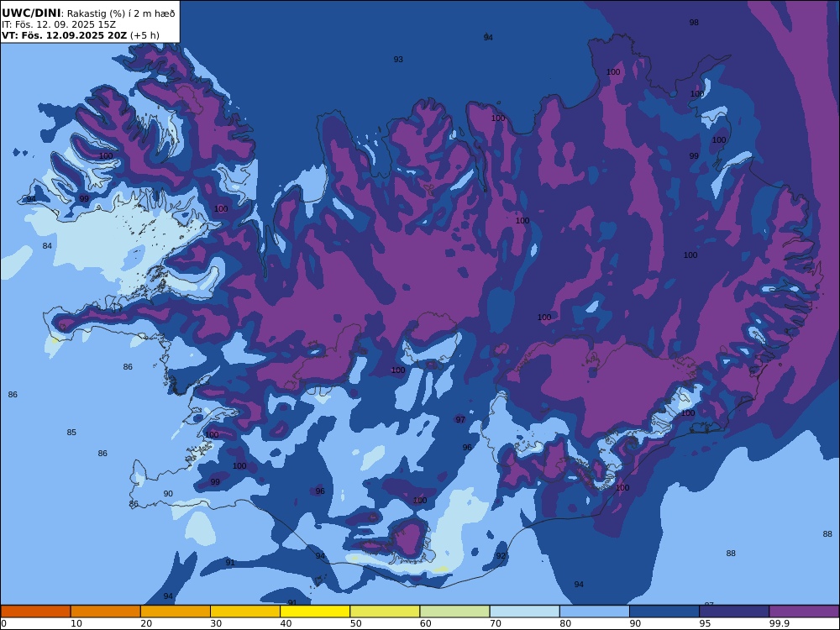Click the map value '93' over the sea
The image size is (840, 630).
tap(398, 60)
